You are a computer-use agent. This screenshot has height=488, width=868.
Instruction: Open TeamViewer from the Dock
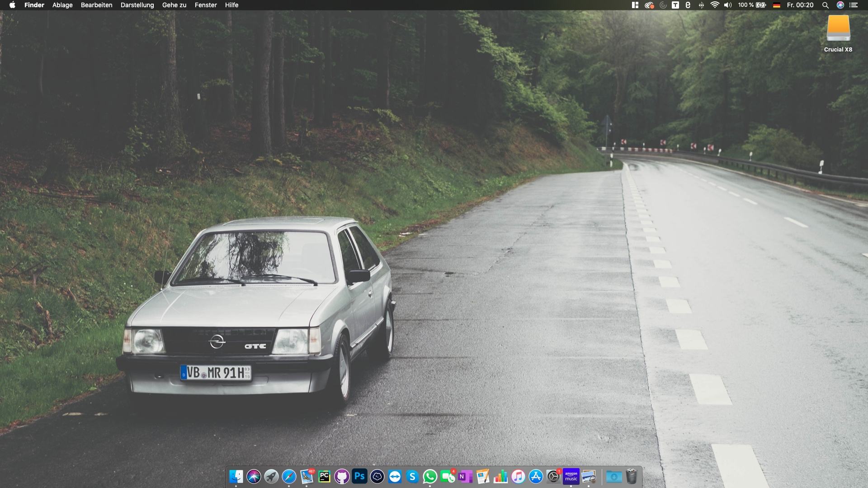pyautogui.click(x=395, y=476)
